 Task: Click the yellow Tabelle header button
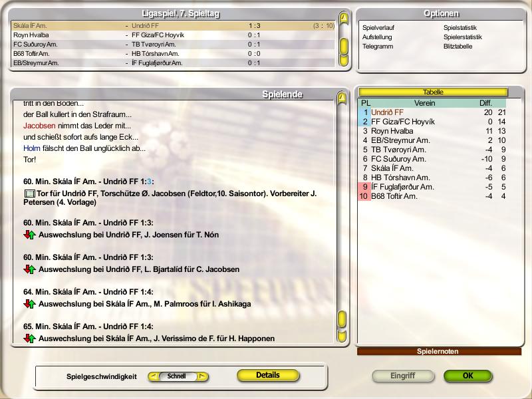point(434,92)
